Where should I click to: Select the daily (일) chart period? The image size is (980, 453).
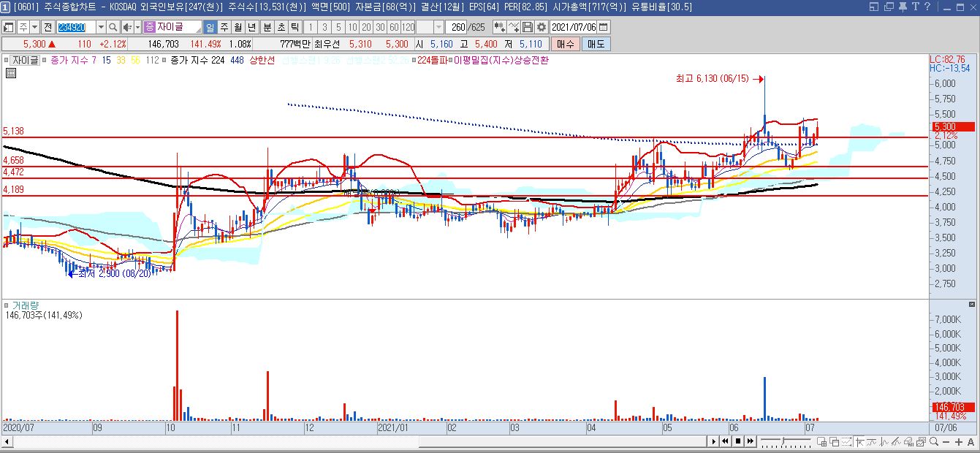click(210, 27)
